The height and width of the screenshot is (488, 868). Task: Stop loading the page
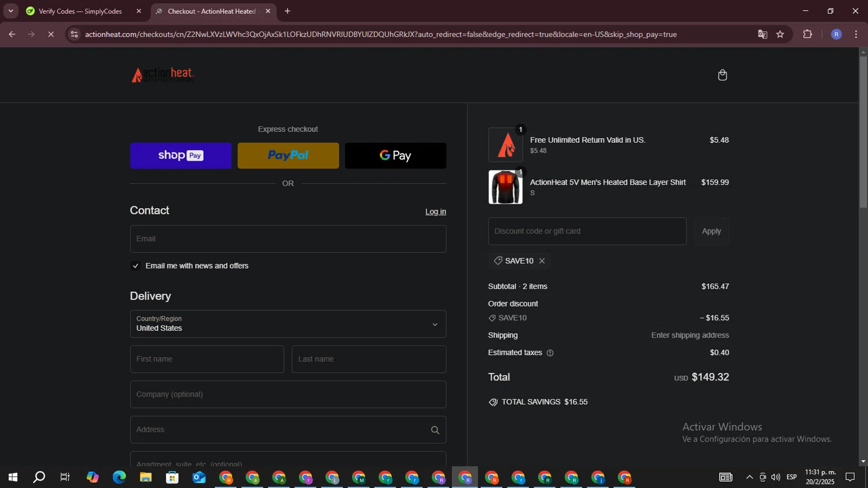coord(51,34)
